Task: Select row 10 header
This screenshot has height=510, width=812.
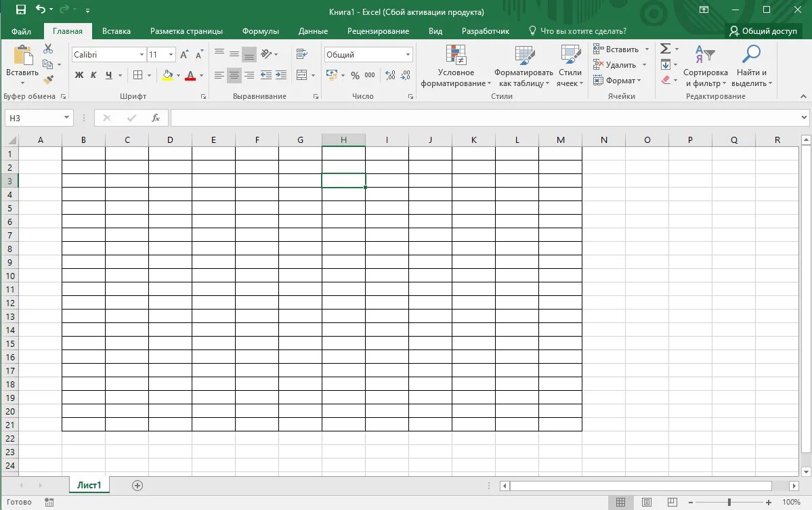Action: tap(10, 276)
